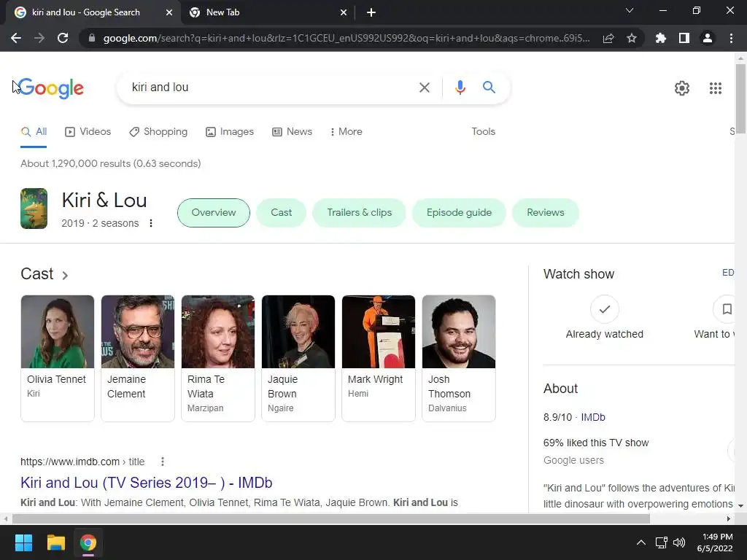Open the Google apps grid

715,88
